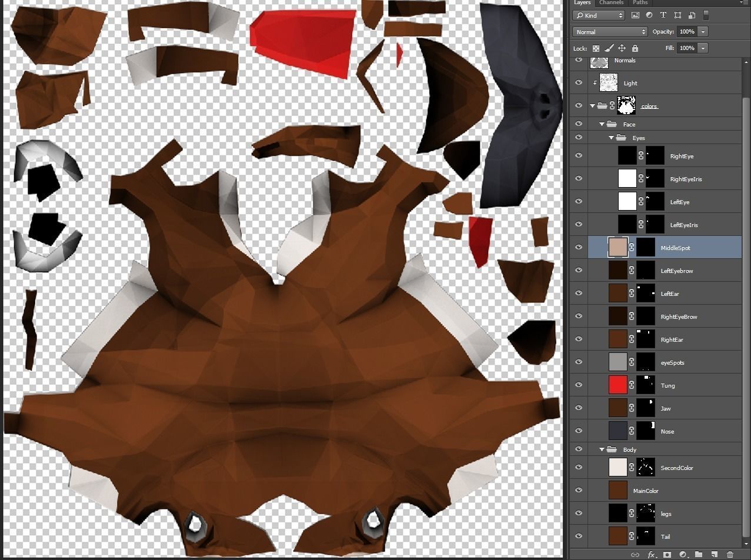This screenshot has height=560, width=751.
Task: Click the Tung layer red color swatch
Action: click(618, 385)
